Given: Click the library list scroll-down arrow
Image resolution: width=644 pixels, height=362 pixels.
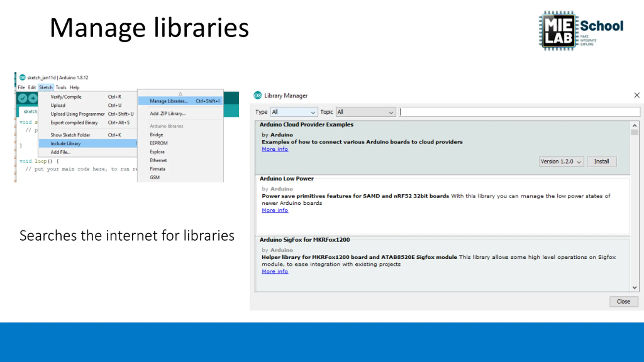Looking at the screenshot, I should click(x=634, y=288).
